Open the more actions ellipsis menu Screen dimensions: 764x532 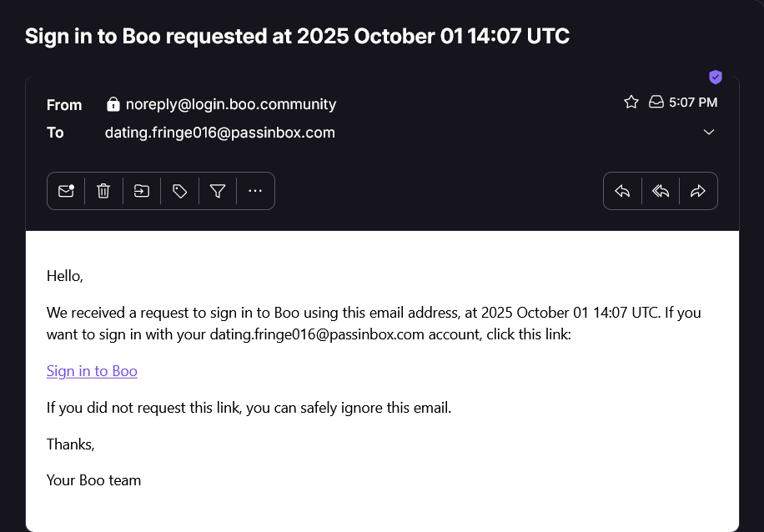coord(255,191)
